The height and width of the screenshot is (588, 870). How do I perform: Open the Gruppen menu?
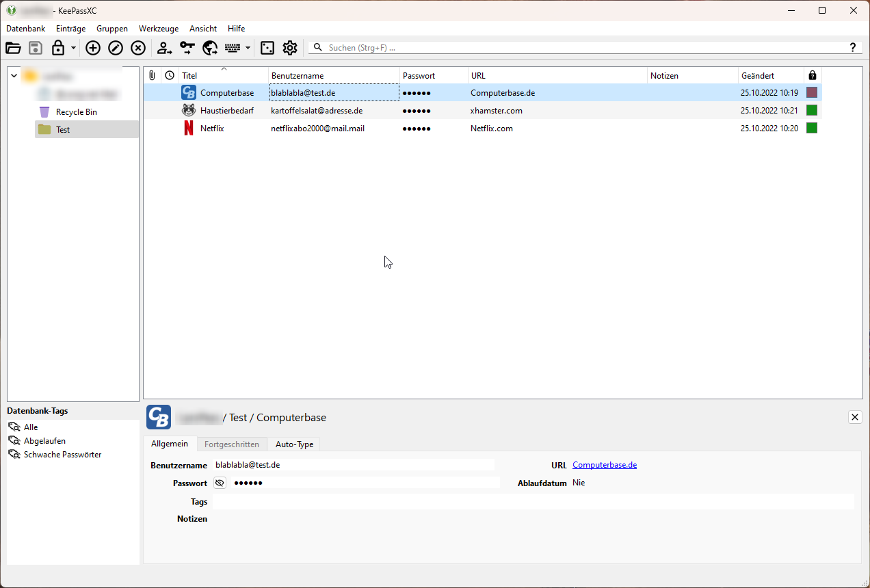(x=112, y=29)
